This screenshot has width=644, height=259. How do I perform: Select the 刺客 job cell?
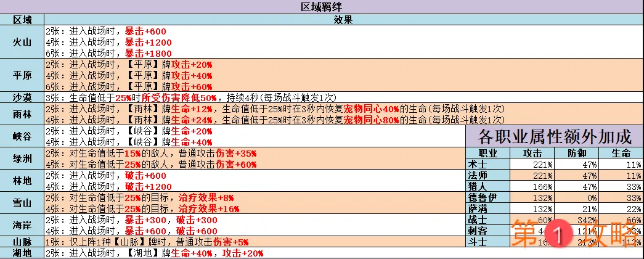pyautogui.click(x=488, y=231)
